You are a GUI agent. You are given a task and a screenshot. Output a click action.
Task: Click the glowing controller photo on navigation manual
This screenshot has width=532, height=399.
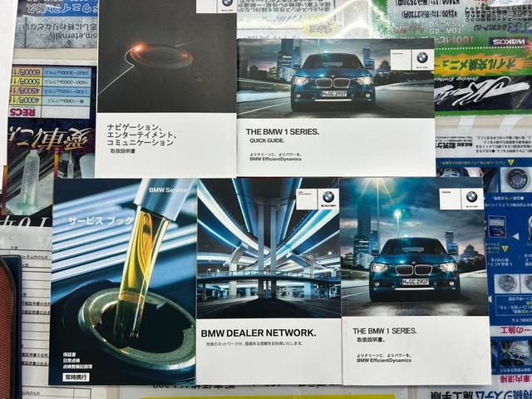(x=166, y=57)
